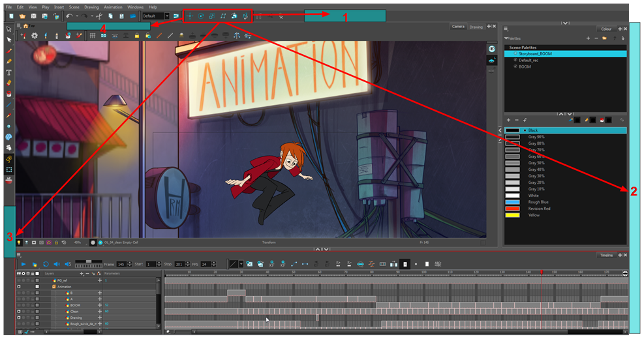Click the Cut scissors icon

click(x=99, y=16)
